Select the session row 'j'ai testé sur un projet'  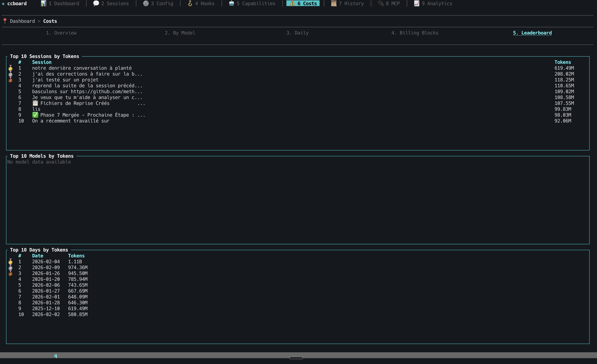(x=65, y=80)
